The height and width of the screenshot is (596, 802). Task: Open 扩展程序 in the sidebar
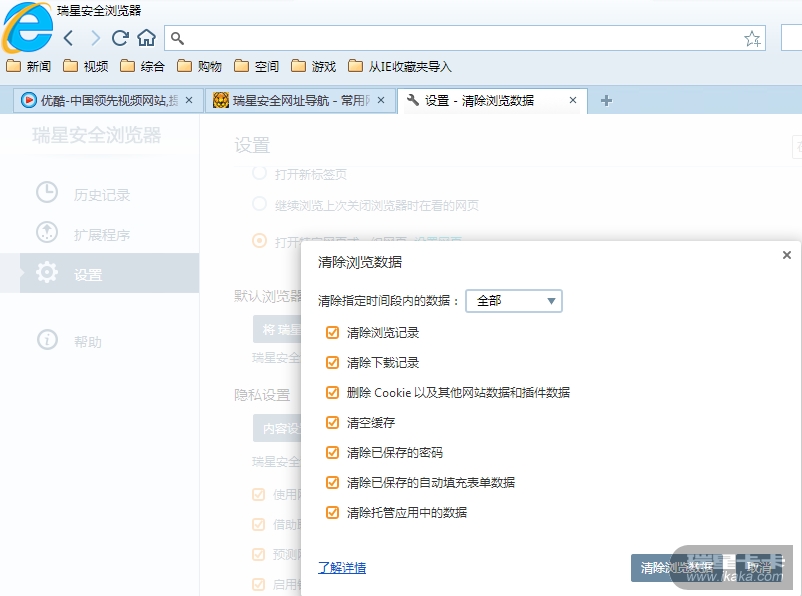[x=100, y=234]
